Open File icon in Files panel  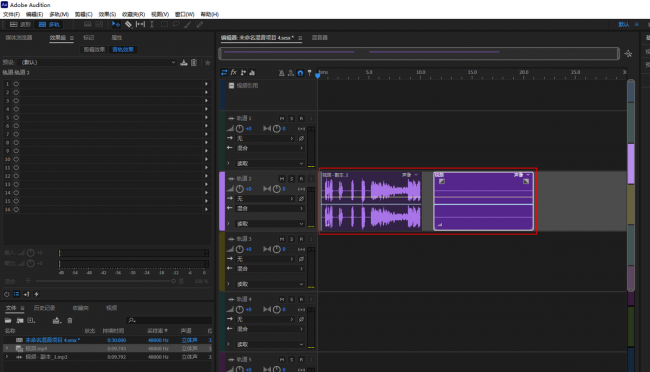[x=8, y=321]
